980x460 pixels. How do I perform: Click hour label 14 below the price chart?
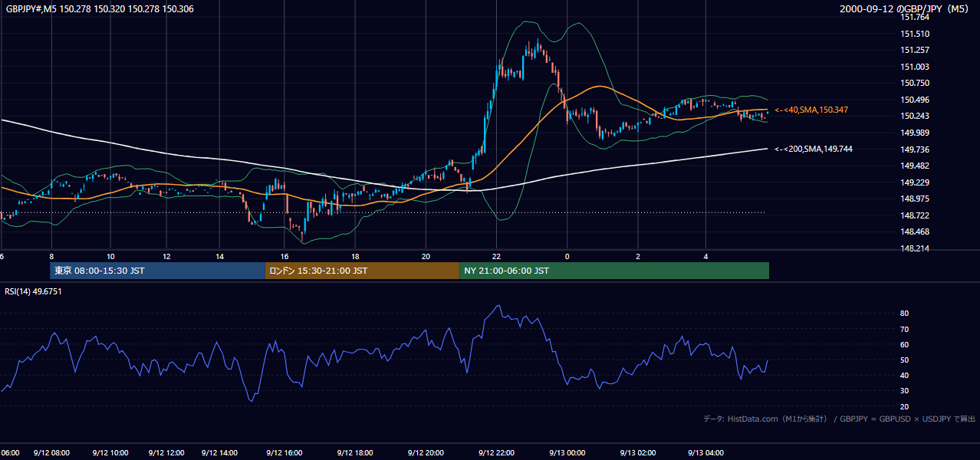pyautogui.click(x=220, y=256)
